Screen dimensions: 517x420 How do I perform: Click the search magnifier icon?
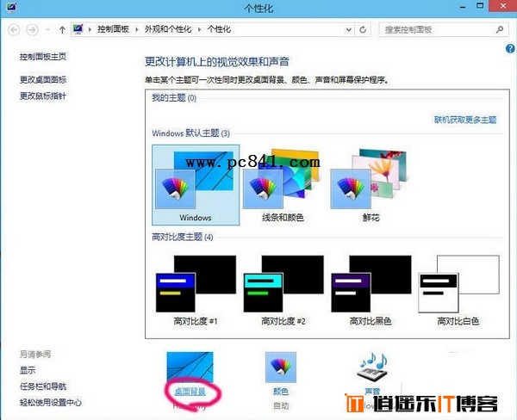(x=500, y=29)
